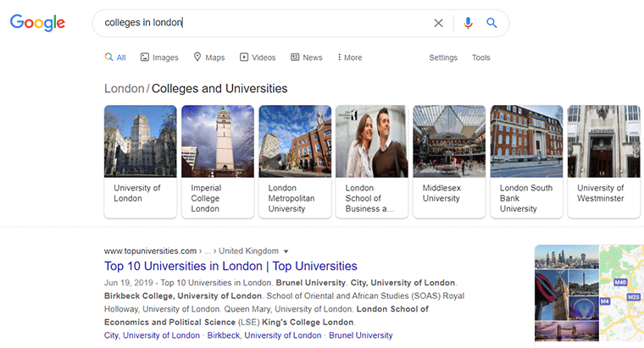Open the Imperial College London card
The height and width of the screenshot is (348, 644).
coord(218,161)
